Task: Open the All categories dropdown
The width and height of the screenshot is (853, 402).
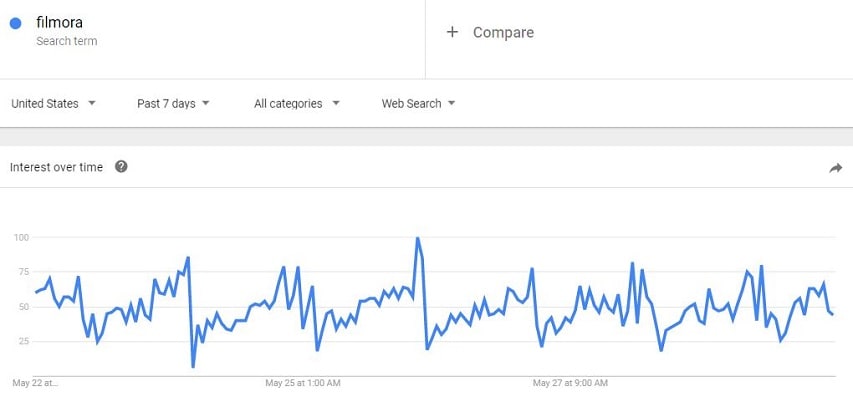Action: click(297, 103)
